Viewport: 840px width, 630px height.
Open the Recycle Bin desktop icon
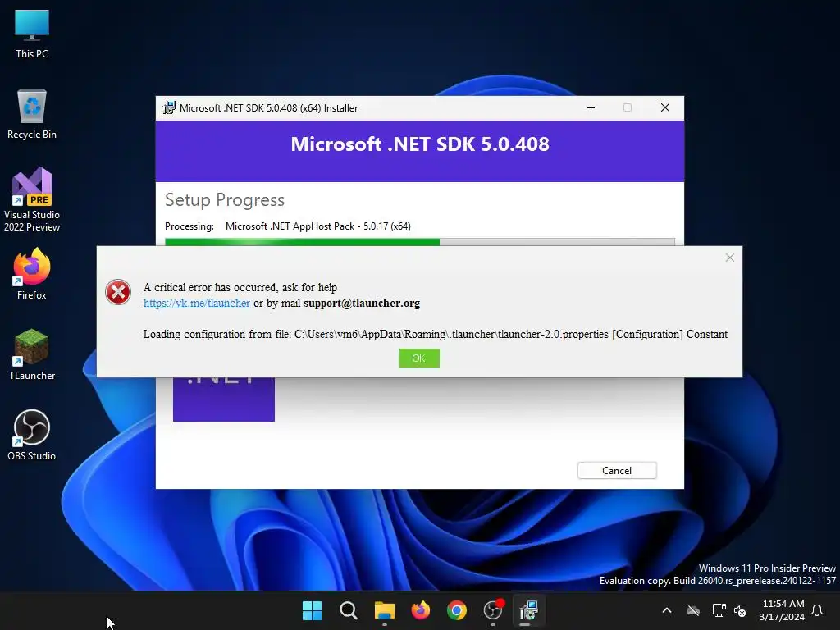[32, 113]
